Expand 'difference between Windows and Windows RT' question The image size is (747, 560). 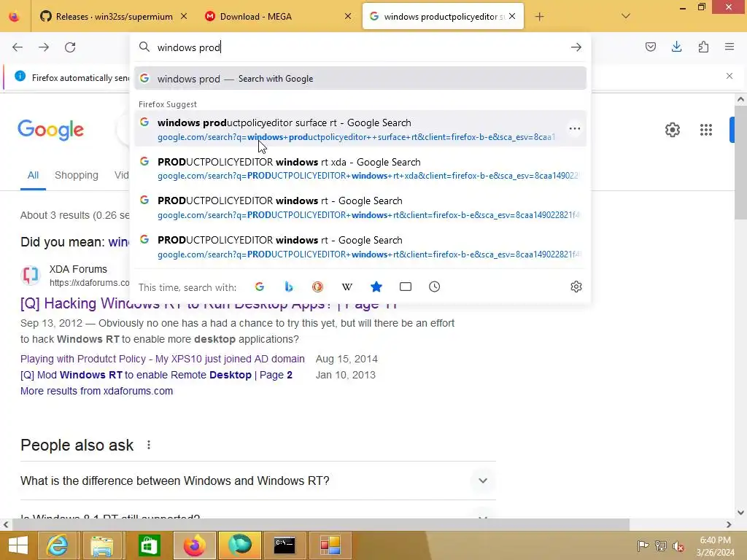coord(258,481)
